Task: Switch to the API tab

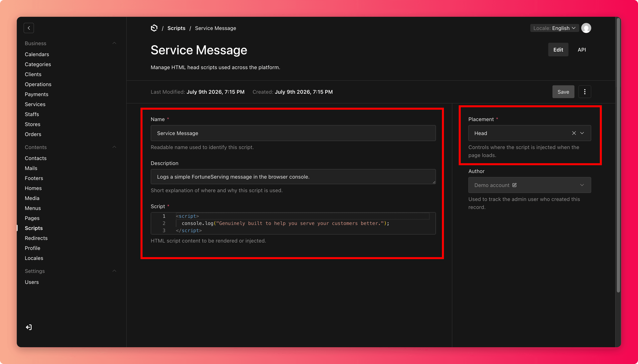Action: (x=581, y=50)
